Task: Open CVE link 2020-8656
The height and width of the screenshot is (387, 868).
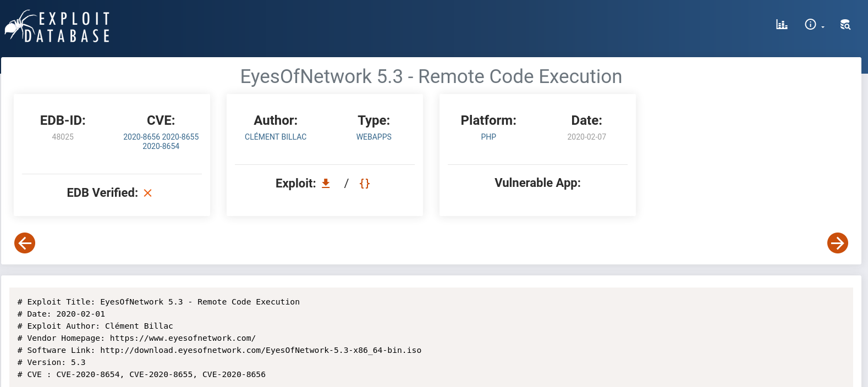Action: click(141, 137)
